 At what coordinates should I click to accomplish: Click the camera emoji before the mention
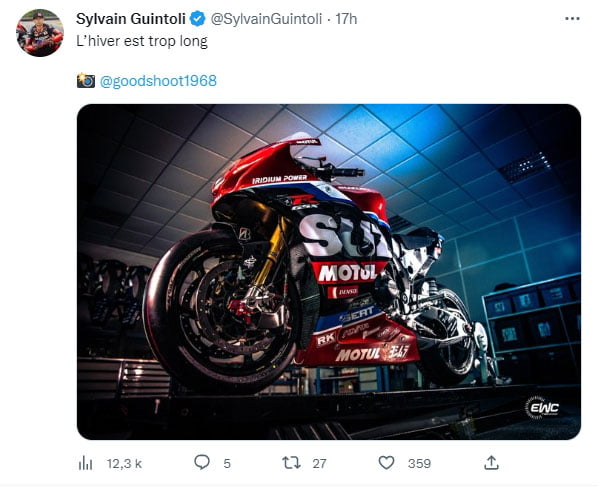86,80
